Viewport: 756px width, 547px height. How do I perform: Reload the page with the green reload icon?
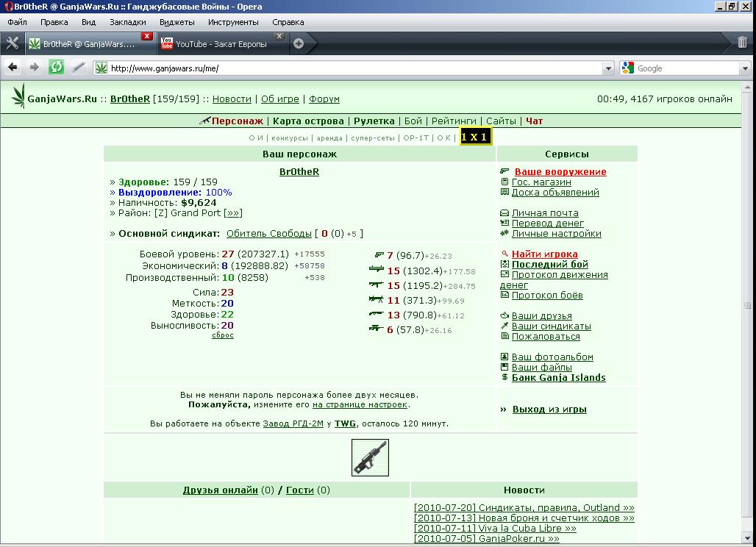point(56,68)
